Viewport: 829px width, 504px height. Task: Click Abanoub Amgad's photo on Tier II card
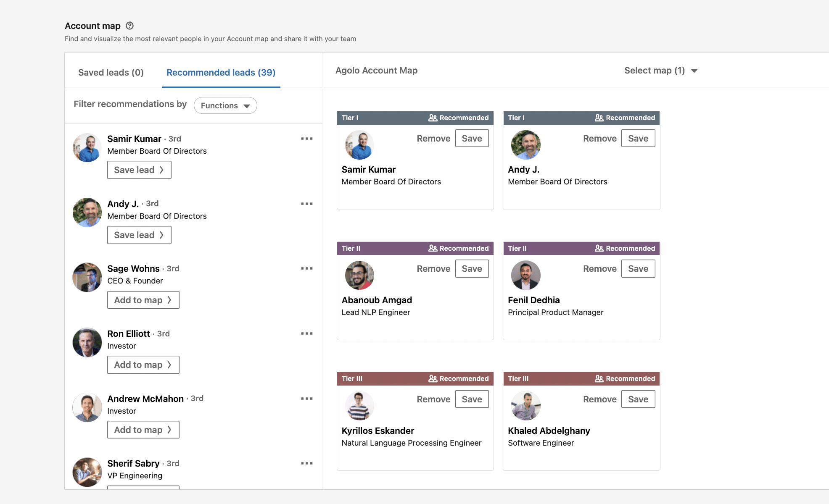pyautogui.click(x=359, y=275)
